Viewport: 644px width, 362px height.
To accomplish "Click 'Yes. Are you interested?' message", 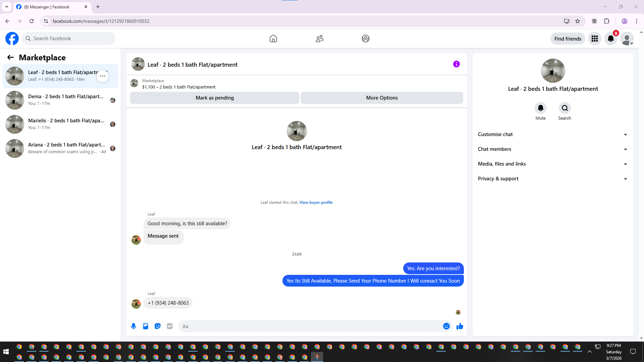I will (x=433, y=268).
